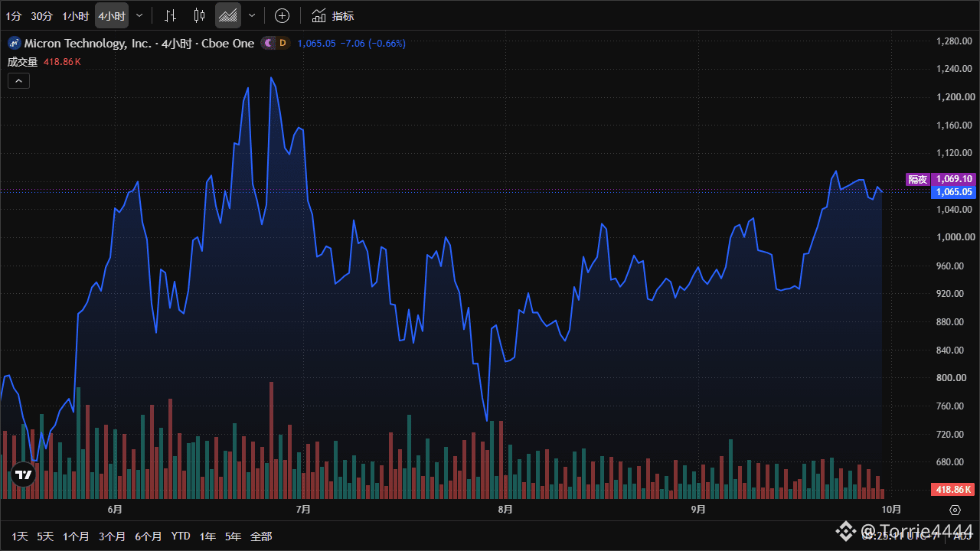Switch chart to candlestick style
The width and height of the screenshot is (980, 551).
(199, 15)
